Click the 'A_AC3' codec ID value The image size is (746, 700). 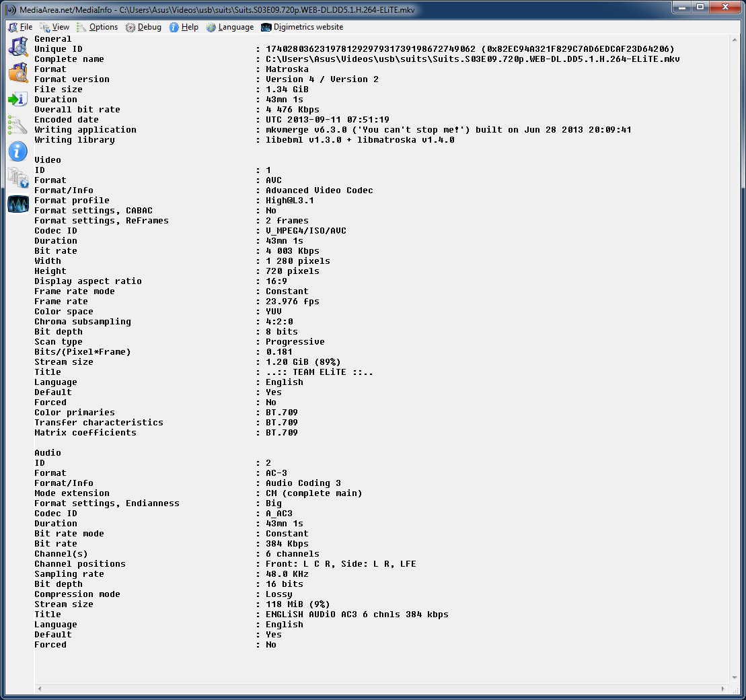(278, 514)
